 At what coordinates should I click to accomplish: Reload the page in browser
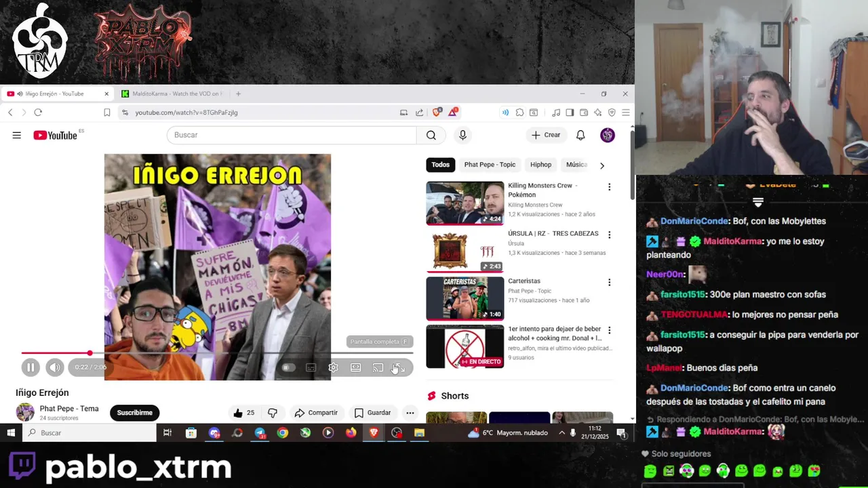tap(38, 113)
